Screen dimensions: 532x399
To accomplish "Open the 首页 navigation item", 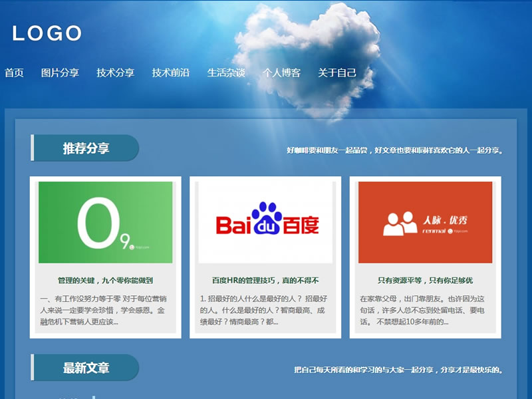I will coord(14,72).
